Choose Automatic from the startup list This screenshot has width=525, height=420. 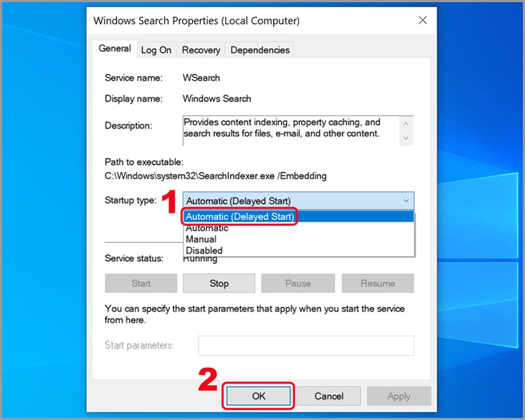click(x=207, y=228)
